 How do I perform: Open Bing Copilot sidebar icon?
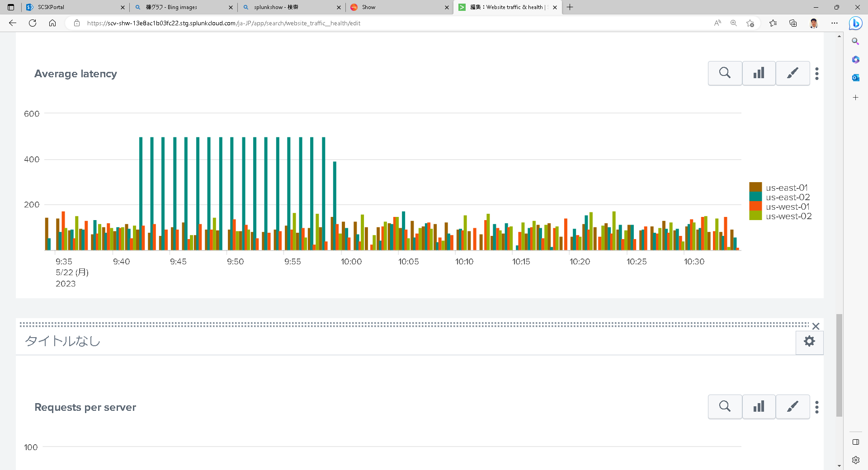pyautogui.click(x=855, y=23)
